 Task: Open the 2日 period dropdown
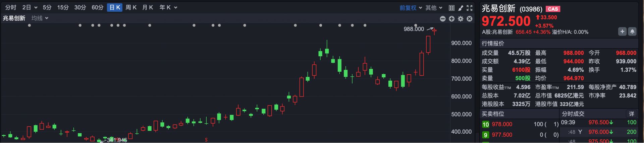(x=30, y=7)
